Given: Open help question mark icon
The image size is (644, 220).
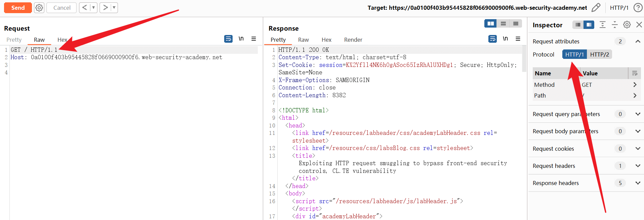Looking at the screenshot, I should tap(638, 8).
